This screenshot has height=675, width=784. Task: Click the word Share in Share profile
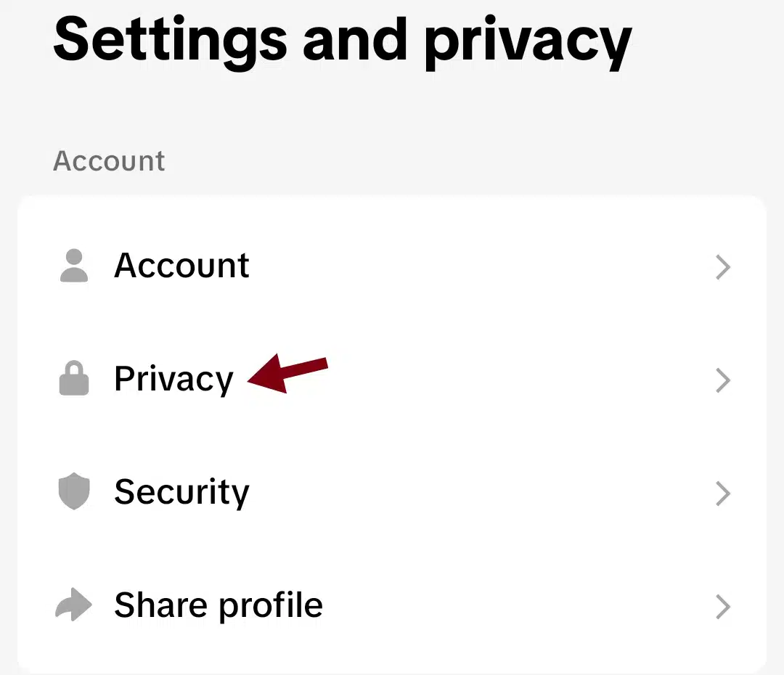click(x=160, y=605)
